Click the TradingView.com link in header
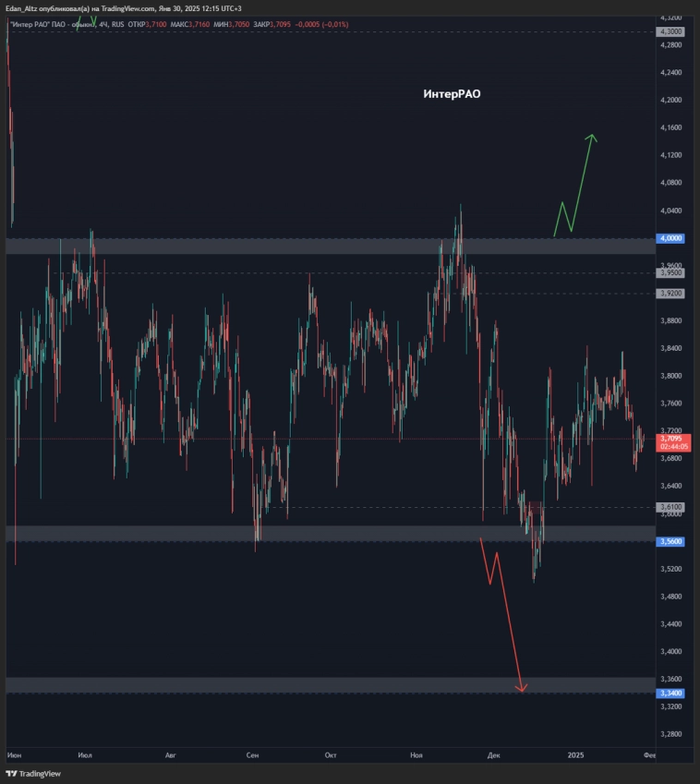Image resolution: width=700 pixels, height=784 pixels. coord(125,8)
